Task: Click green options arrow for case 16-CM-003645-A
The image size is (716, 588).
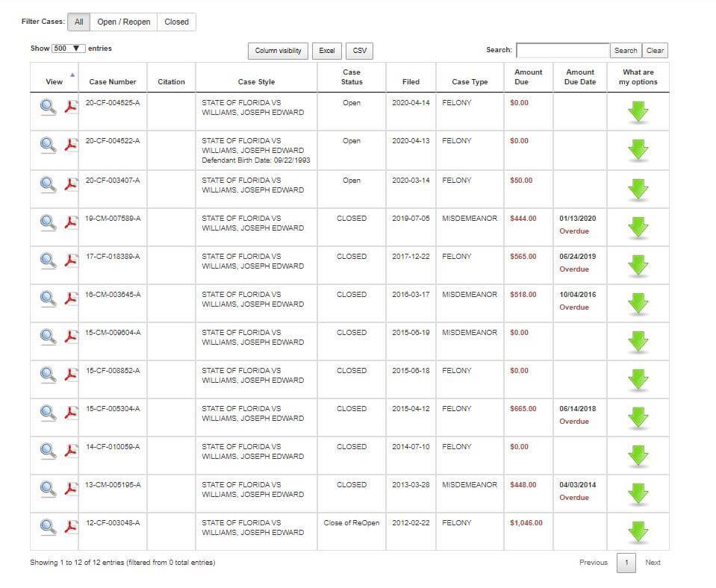Action: coord(638,303)
